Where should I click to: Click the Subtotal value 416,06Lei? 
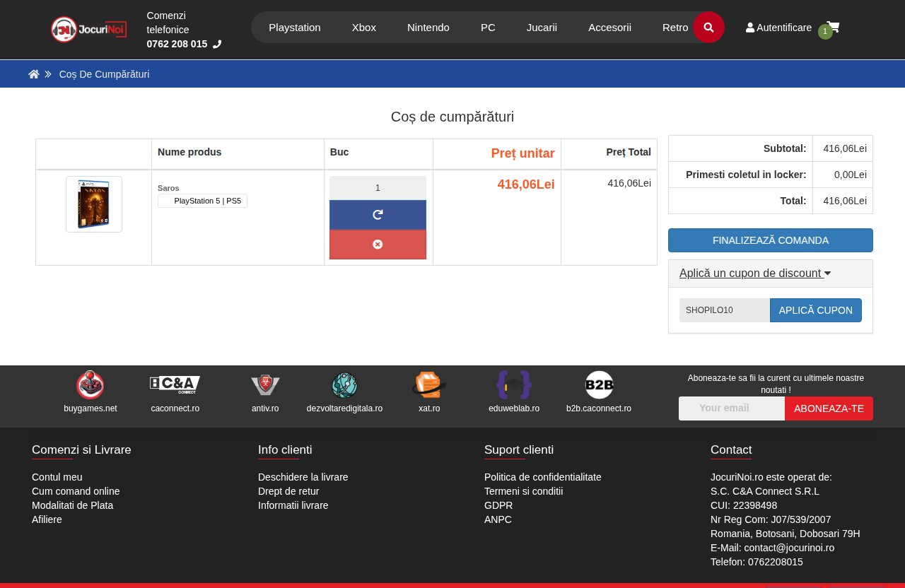[x=845, y=148]
